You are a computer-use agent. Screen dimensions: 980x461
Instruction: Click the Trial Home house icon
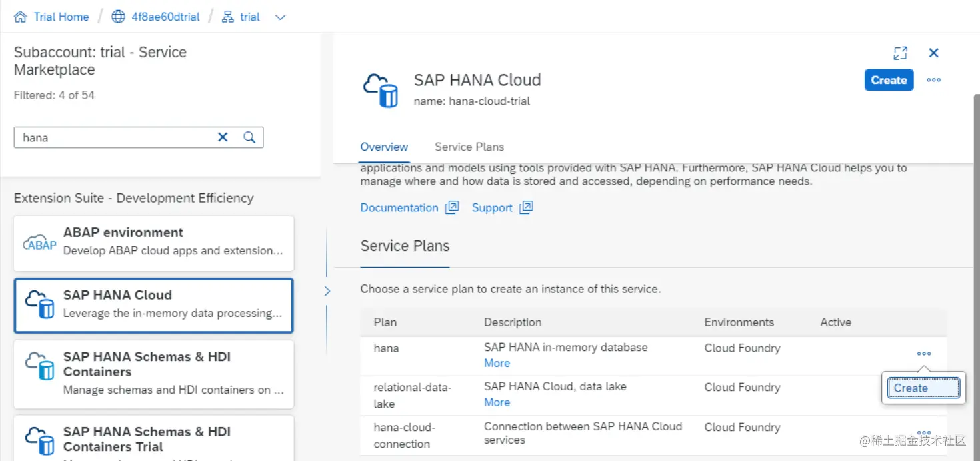point(21,17)
